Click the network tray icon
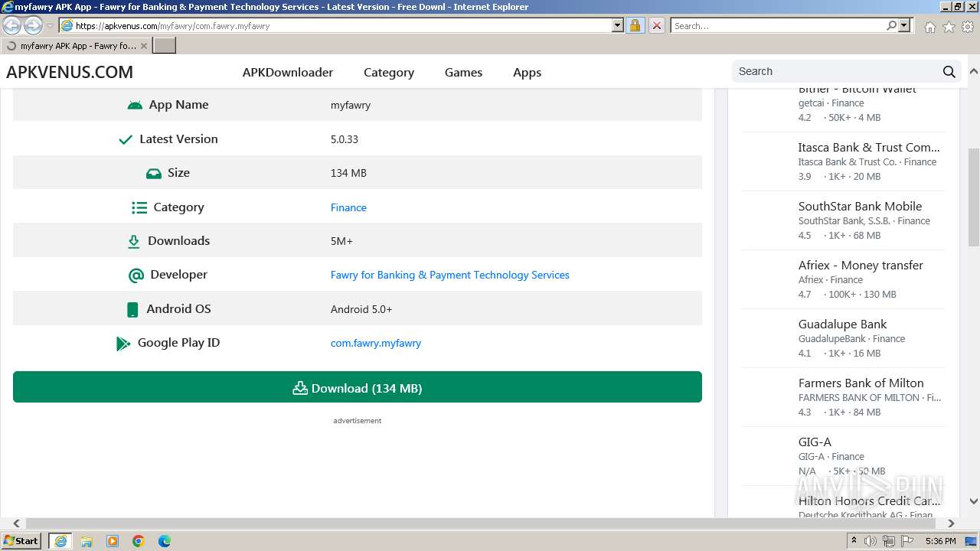This screenshot has height=551, width=980. pos(889,541)
